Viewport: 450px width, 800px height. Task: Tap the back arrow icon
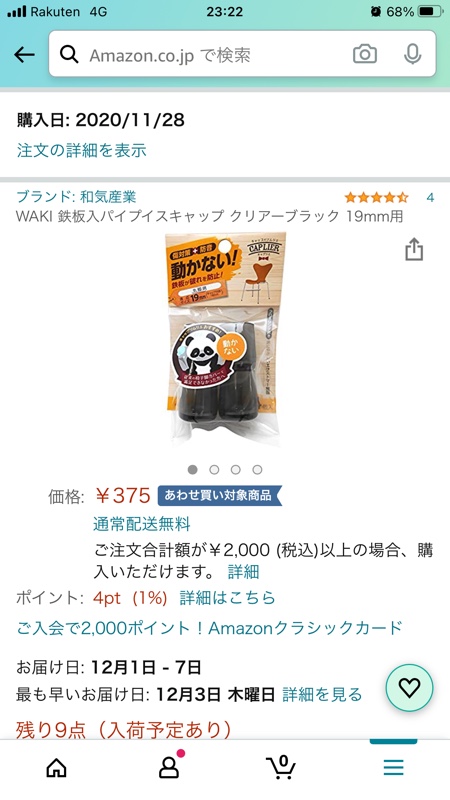pos(24,54)
